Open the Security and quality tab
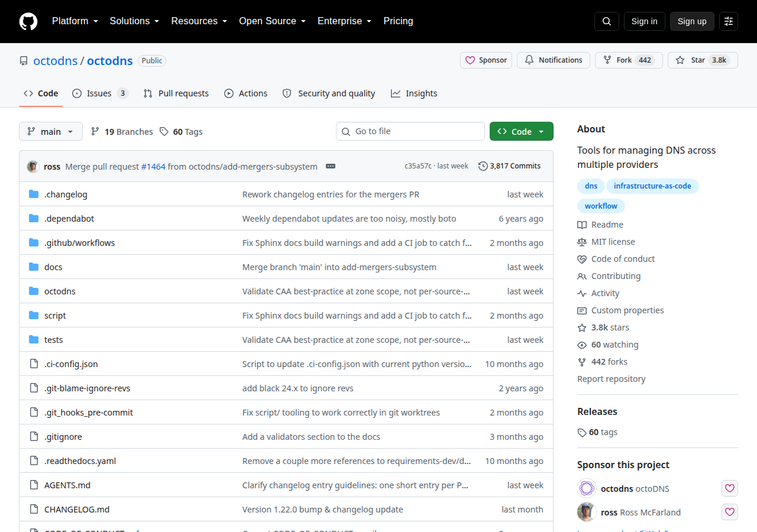This screenshot has height=532, width=757. 329,93
